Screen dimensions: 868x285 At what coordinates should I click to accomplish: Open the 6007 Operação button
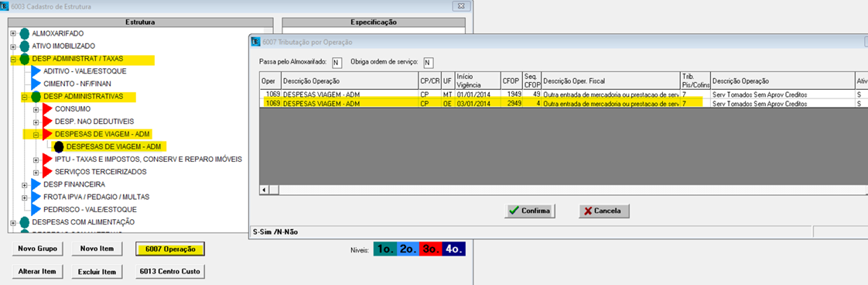click(170, 249)
